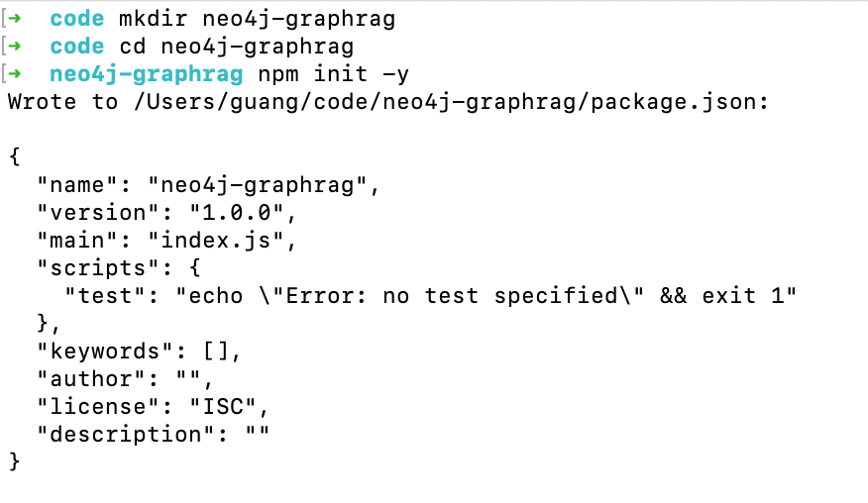Click the first cyan code directory label

point(77,19)
